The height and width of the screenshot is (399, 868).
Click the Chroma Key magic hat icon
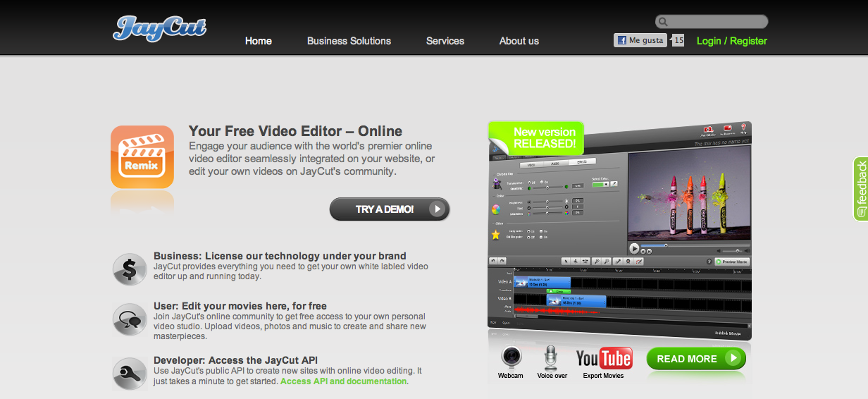point(497,184)
